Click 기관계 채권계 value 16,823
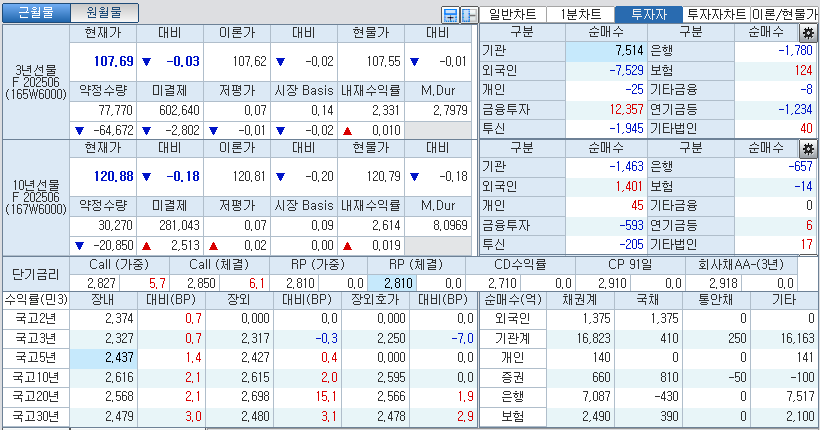820x430 pixels. click(594, 338)
